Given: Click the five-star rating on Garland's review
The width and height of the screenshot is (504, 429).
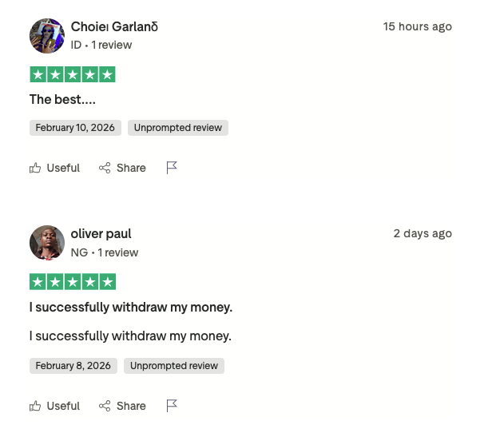Looking at the screenshot, I should (x=73, y=75).
